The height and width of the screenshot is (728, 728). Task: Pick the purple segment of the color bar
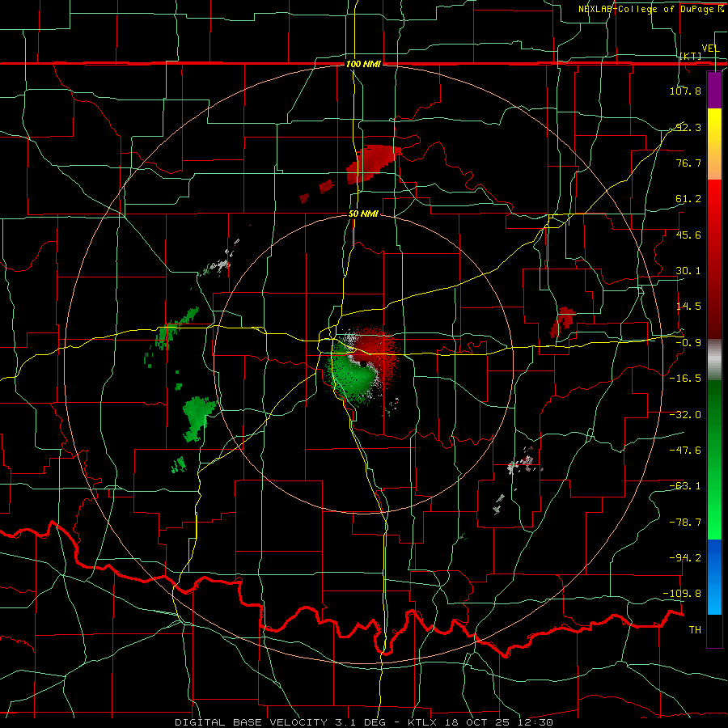(714, 90)
